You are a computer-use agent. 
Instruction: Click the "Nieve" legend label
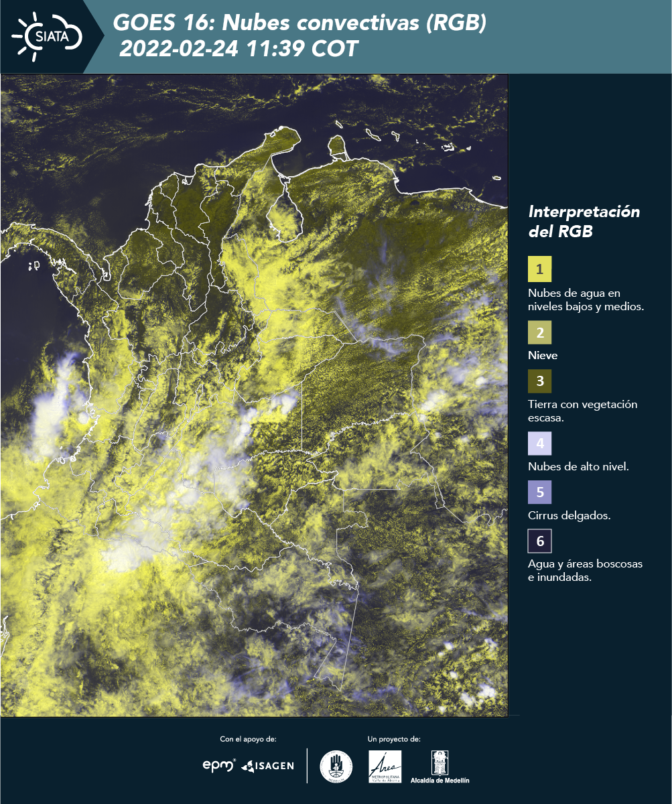[543, 355]
